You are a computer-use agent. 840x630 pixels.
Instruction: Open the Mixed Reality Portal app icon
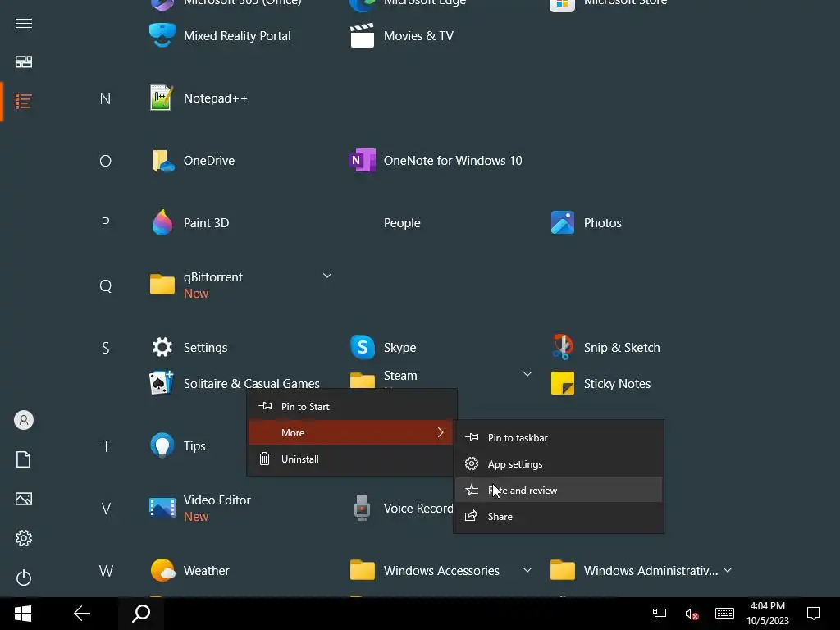(x=162, y=36)
